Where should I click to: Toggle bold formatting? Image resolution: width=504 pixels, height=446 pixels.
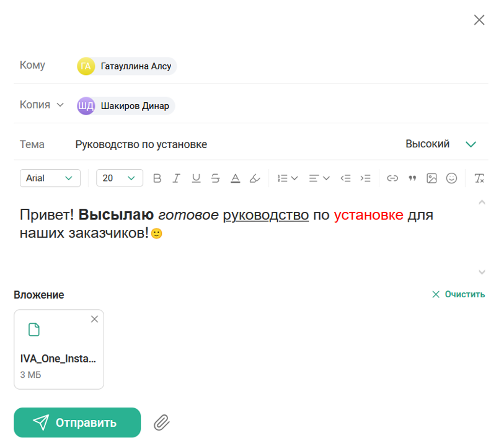click(157, 178)
